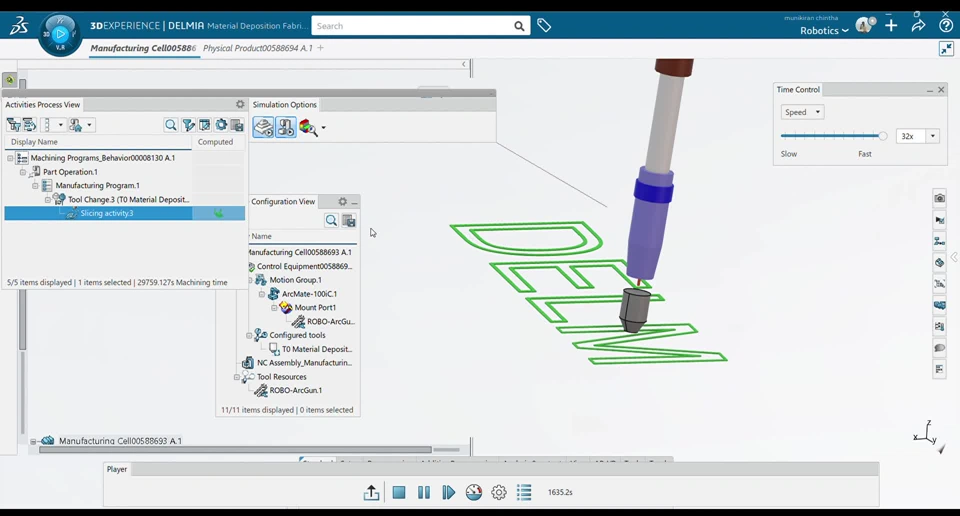Collapse the Tool Change.3 node
The width and height of the screenshot is (960, 516).
tap(48, 200)
